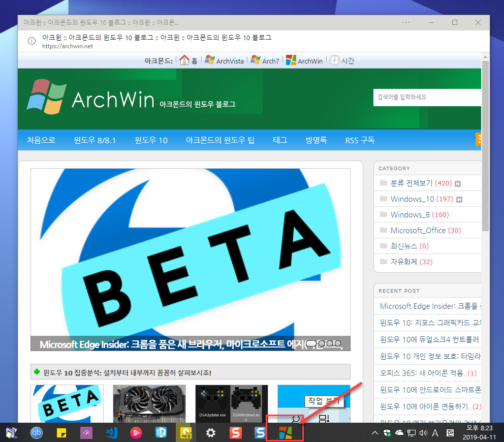Select 윈도우 10 menu item
The image size is (504, 442).
pos(151,140)
